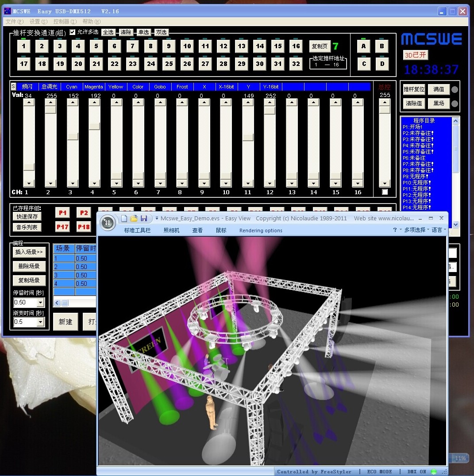Click the left arrow of the 场景 table scrollbar
The width and height of the screenshot is (474, 476).
click(x=57, y=303)
